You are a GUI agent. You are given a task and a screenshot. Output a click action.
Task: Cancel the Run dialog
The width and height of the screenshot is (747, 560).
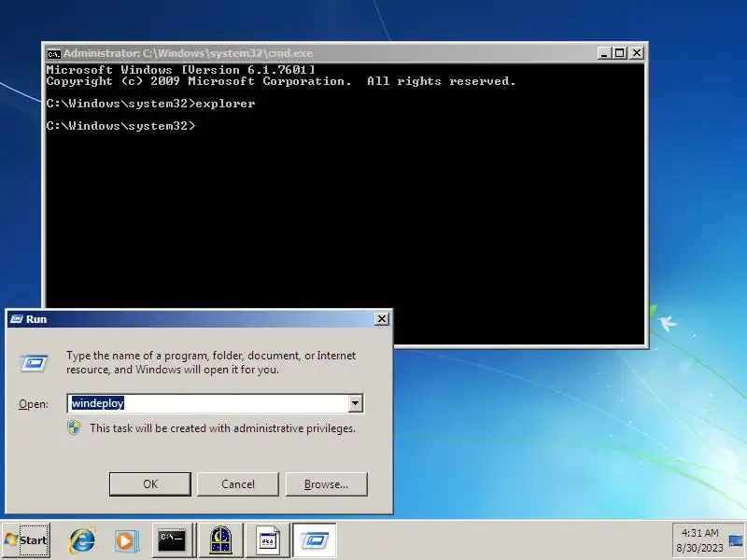[x=238, y=484]
